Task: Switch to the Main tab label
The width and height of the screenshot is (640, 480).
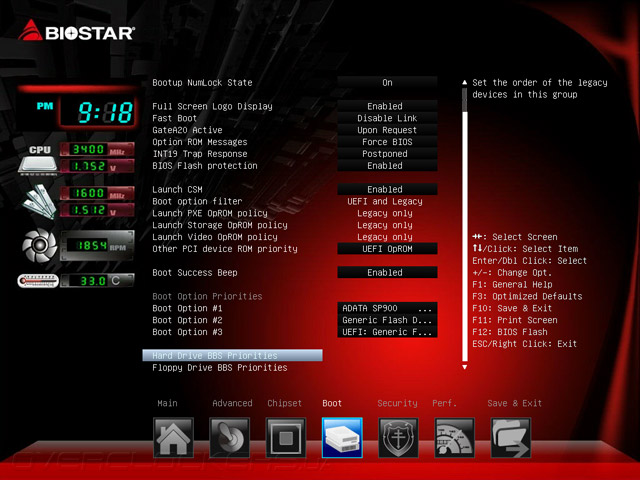Action: [167, 403]
